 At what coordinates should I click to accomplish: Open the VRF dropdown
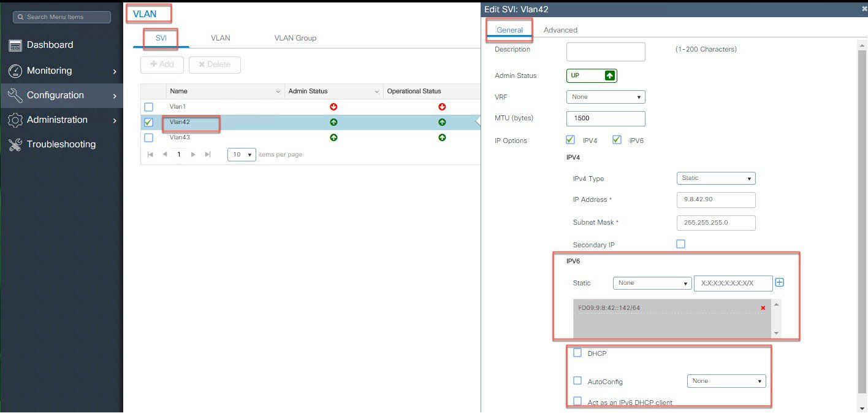pos(606,97)
